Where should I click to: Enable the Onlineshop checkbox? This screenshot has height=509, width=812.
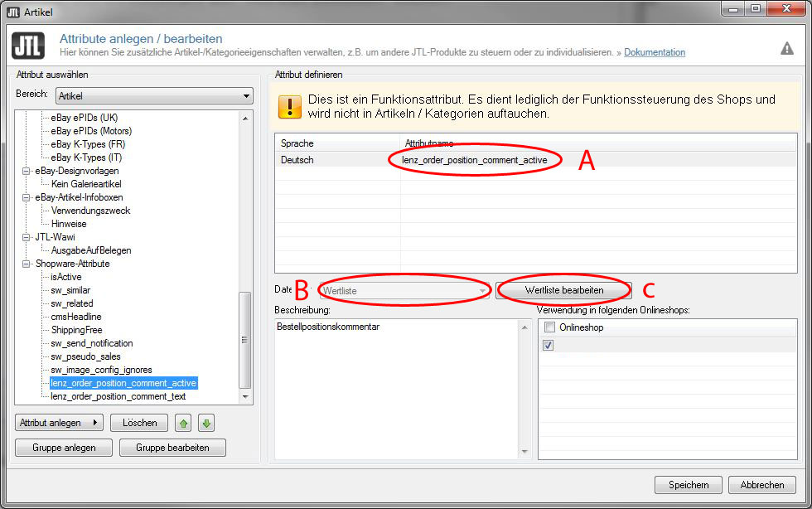[x=549, y=328]
